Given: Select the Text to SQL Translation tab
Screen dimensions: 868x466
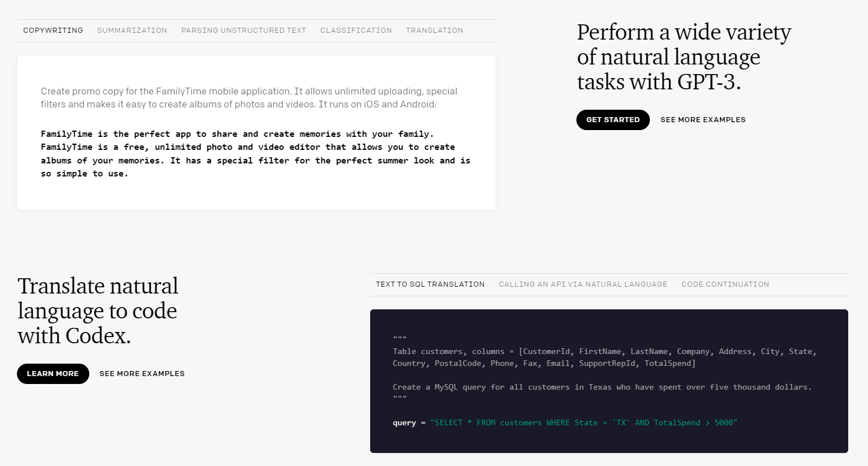Looking at the screenshot, I should (x=430, y=284).
